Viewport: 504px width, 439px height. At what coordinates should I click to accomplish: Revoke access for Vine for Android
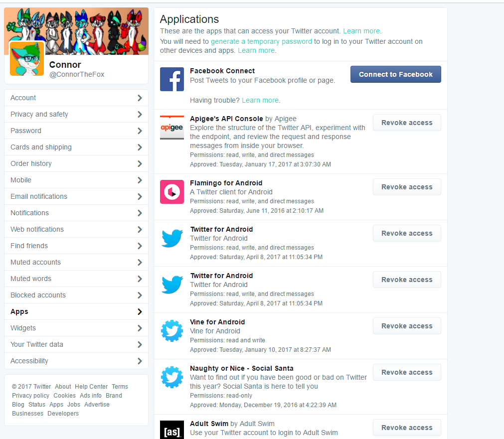click(x=407, y=326)
